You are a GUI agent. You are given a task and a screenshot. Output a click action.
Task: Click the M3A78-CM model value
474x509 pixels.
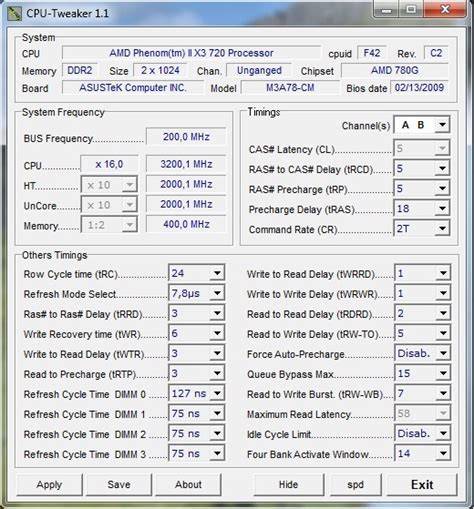(x=290, y=88)
